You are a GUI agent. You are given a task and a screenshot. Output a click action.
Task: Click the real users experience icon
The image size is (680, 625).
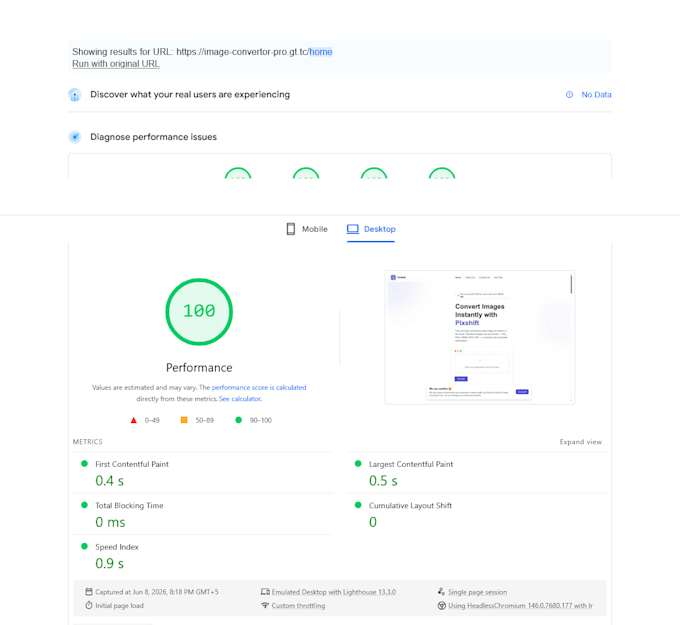pos(75,95)
